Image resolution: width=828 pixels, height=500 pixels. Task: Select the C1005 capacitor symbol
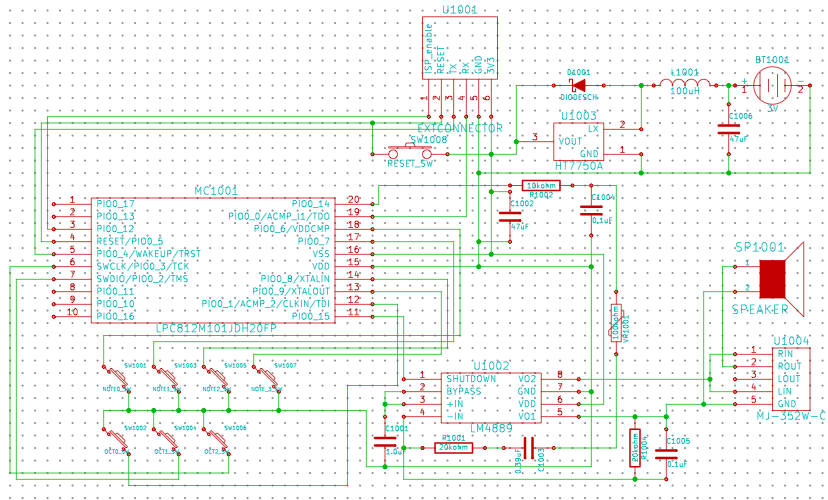[666, 455]
